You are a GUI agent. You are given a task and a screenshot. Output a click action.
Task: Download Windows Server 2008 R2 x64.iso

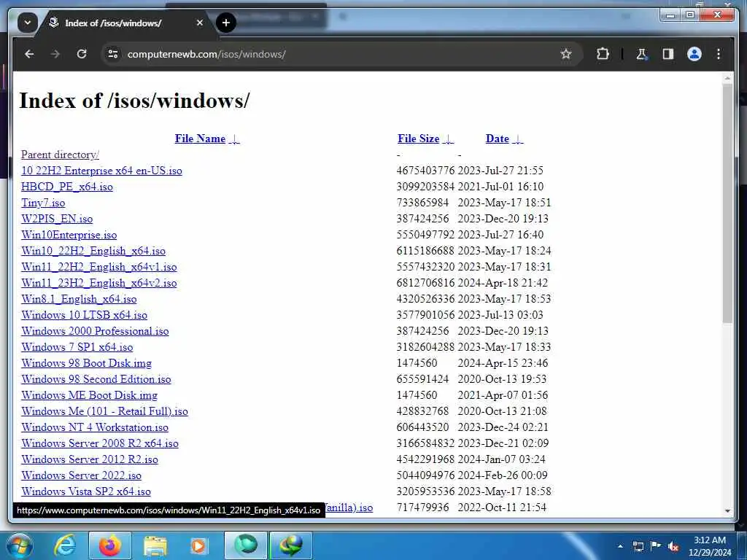click(x=99, y=443)
